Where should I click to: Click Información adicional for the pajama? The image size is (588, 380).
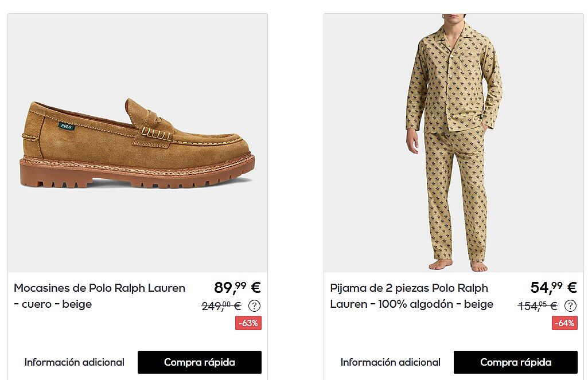390,362
